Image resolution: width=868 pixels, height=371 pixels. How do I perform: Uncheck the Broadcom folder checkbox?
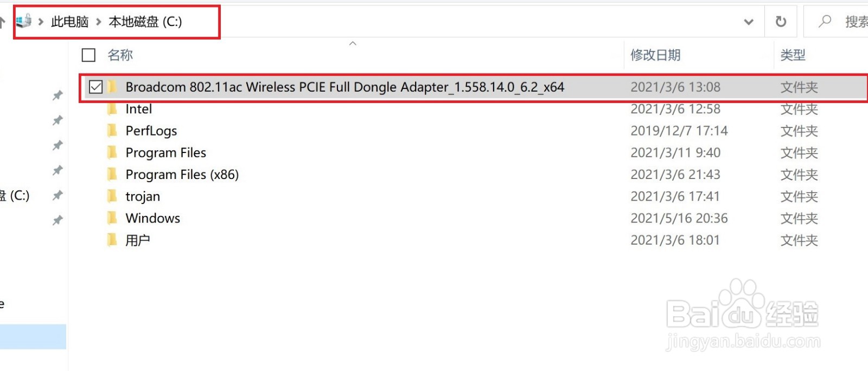click(96, 87)
